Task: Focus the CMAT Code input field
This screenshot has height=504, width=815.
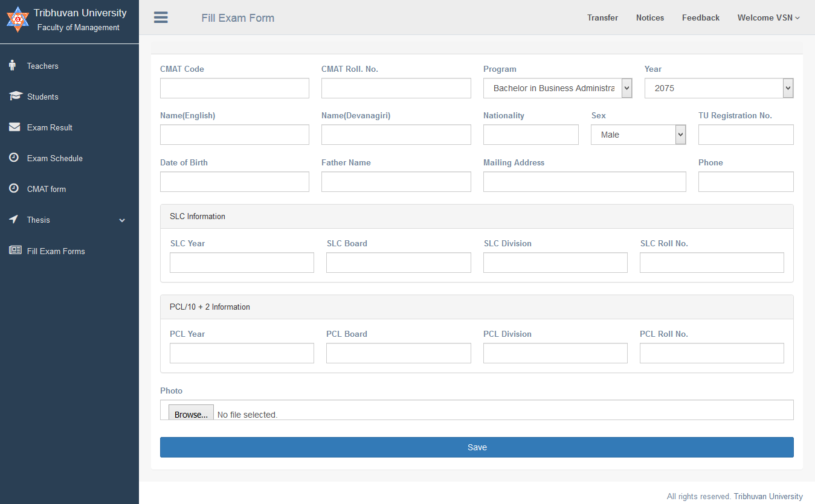Action: click(x=234, y=88)
